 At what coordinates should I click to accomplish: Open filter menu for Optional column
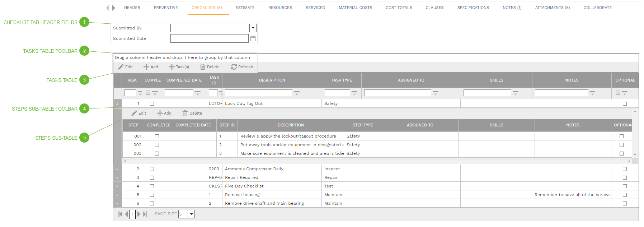point(625,93)
